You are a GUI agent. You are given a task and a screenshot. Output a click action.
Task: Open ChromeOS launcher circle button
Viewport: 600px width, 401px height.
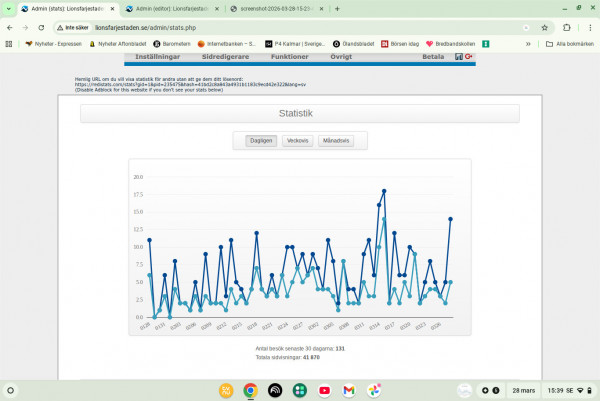(11, 390)
